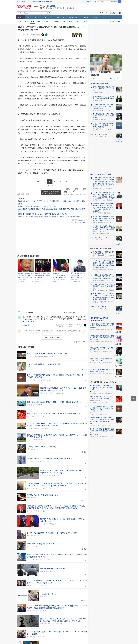This screenshot has width=138, height=644.
Task: Click the back-to-top arrow button
Action: 133,398
